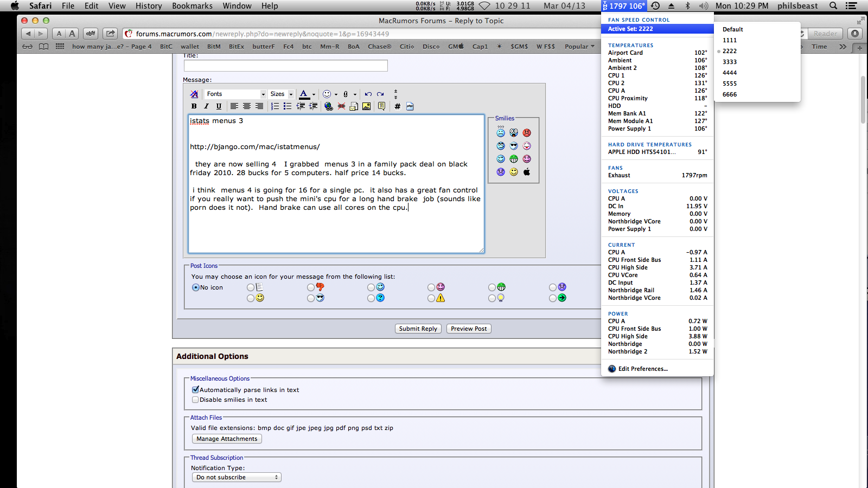Open Time Machine menu bar icon
This screenshot has height=488, width=868.
(655, 6)
